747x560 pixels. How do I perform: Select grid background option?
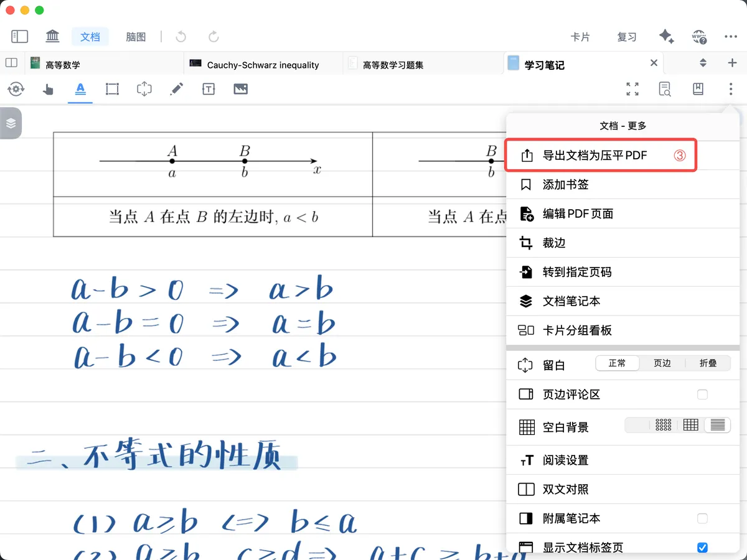click(691, 425)
